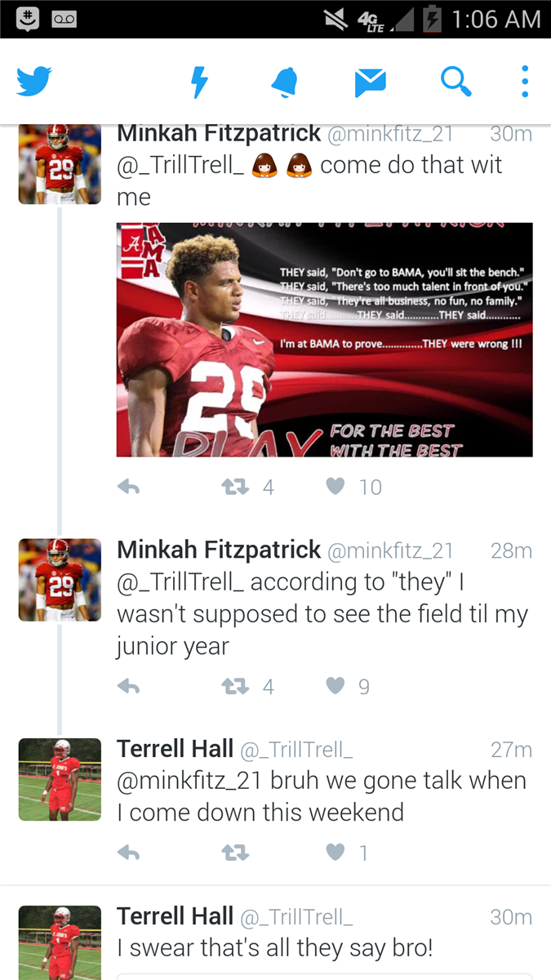Like the tweet with 10 likes
Image resolution: width=551 pixels, height=980 pixels.
pyautogui.click(x=335, y=487)
